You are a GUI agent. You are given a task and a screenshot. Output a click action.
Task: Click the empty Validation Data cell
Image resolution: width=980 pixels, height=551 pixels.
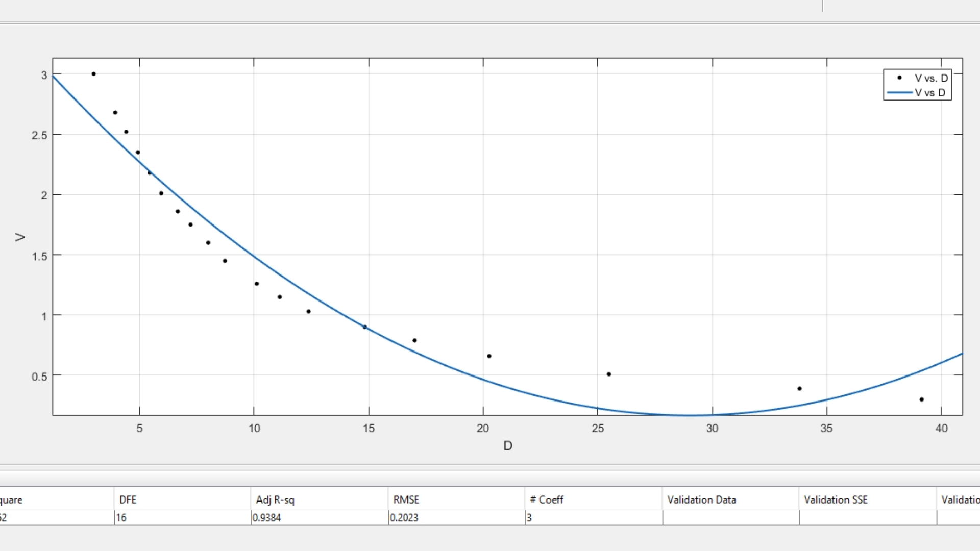click(730, 517)
